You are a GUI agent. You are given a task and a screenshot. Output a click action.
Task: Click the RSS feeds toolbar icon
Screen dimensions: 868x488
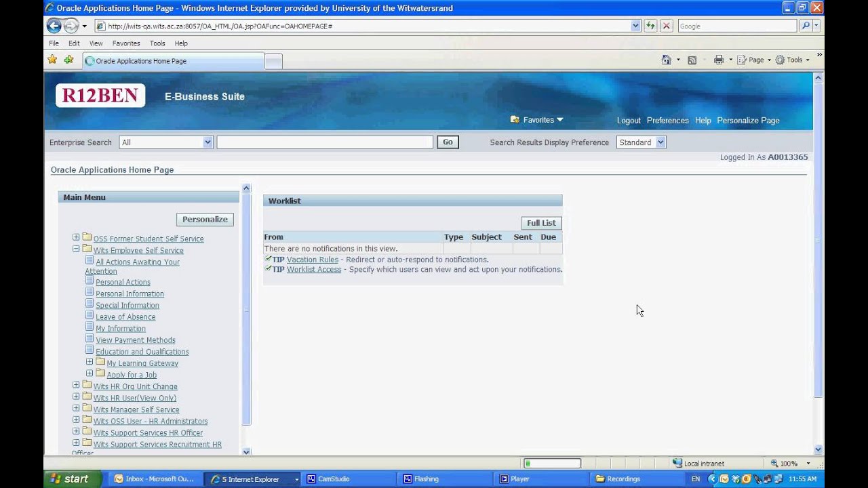tap(692, 60)
